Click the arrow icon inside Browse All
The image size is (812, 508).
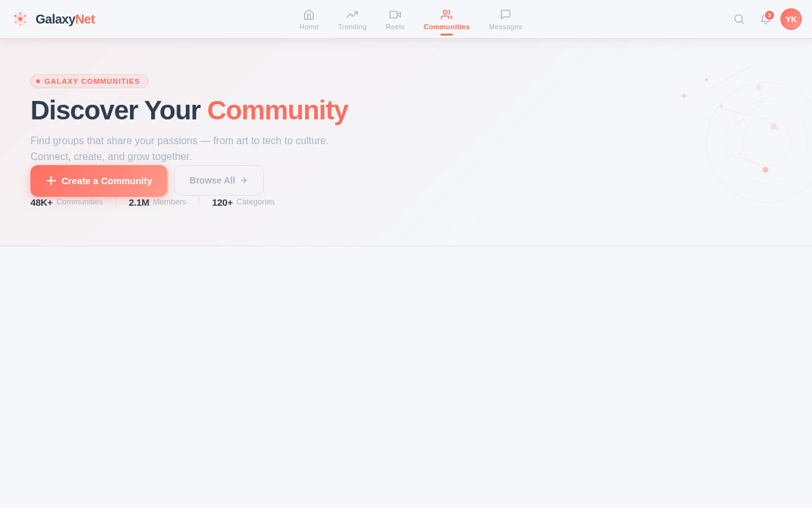coord(244,180)
